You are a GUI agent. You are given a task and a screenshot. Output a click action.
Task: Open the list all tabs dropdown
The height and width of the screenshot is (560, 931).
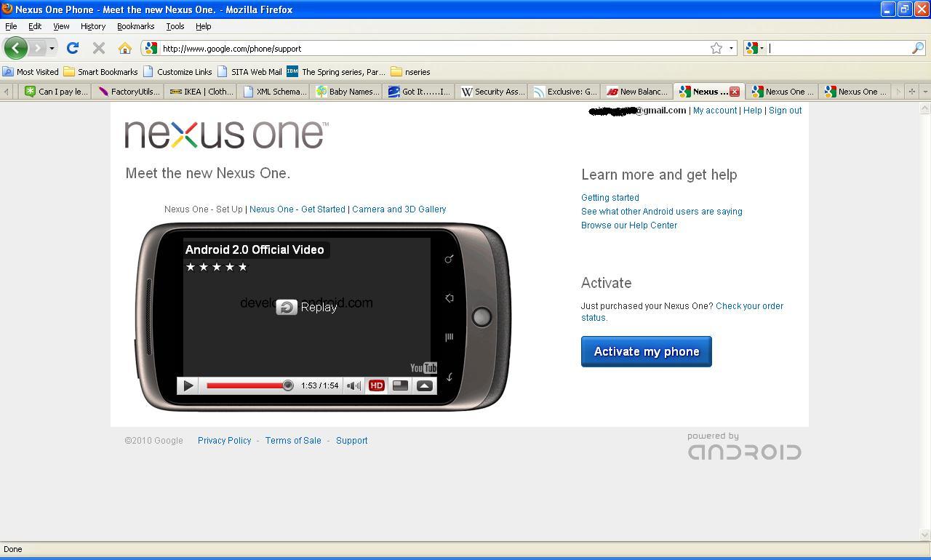pos(924,92)
